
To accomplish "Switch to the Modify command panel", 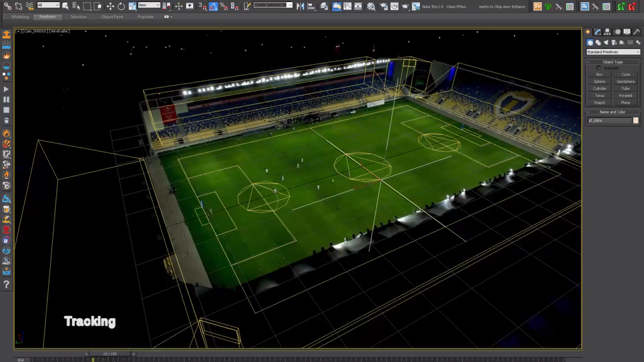I will pyautogui.click(x=598, y=32).
